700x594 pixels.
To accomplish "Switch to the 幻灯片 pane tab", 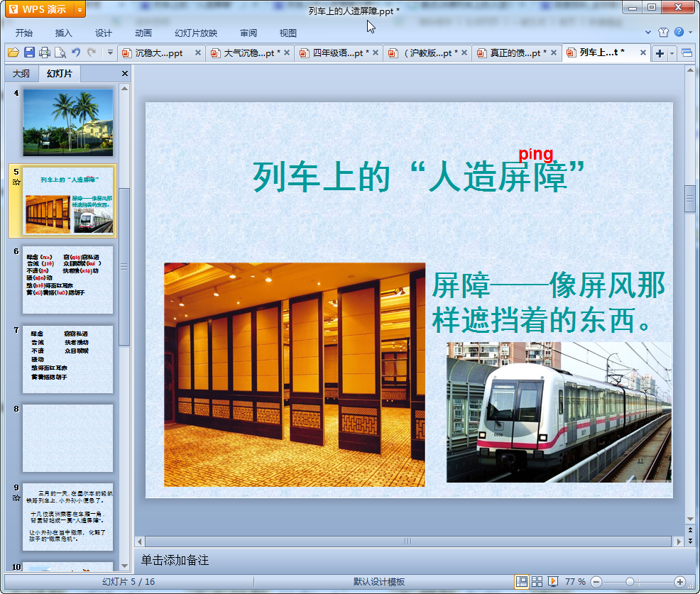I will coord(60,74).
